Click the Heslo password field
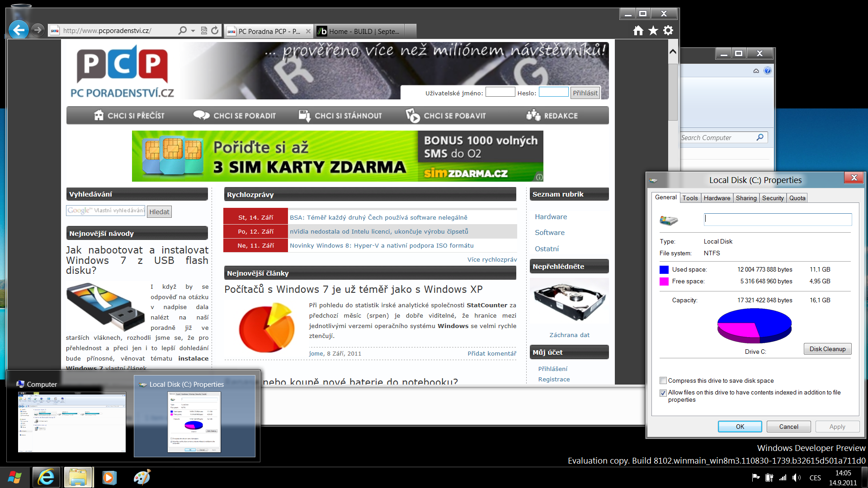 click(553, 92)
